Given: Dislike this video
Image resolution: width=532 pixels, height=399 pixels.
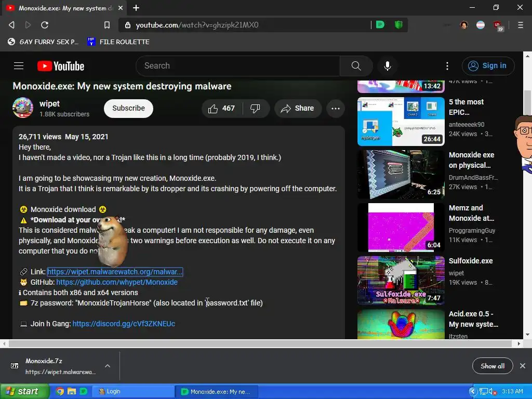Looking at the screenshot, I should [x=256, y=109].
